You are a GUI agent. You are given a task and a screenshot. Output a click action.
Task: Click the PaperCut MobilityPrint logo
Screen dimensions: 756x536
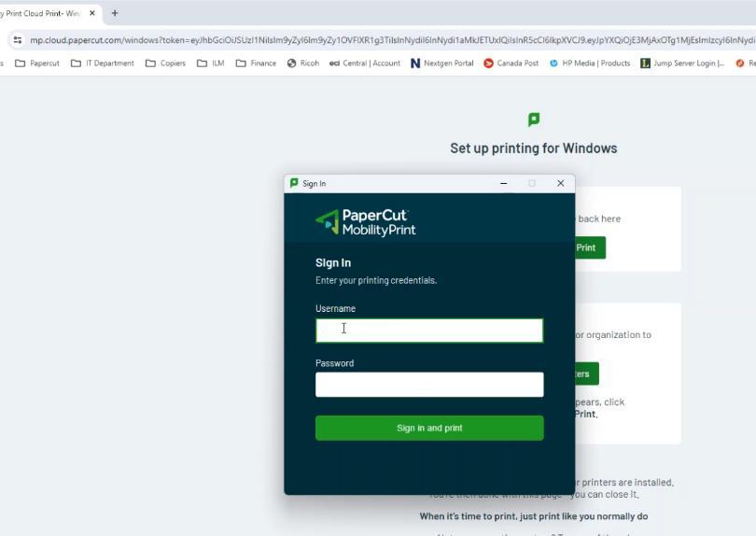[x=366, y=222]
